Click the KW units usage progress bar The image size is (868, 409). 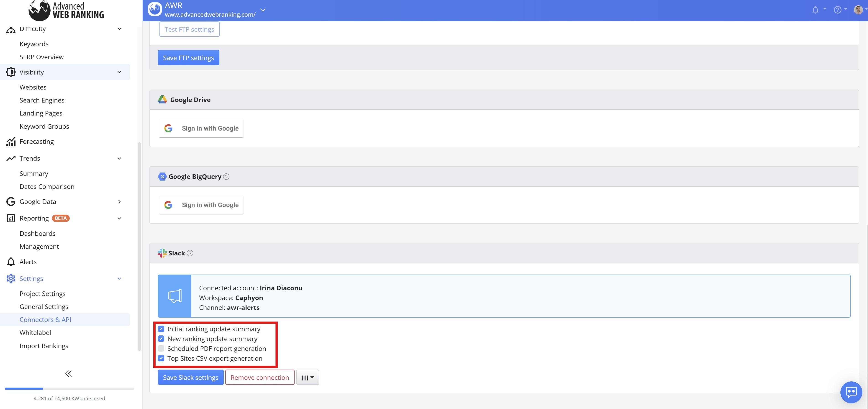tap(69, 389)
